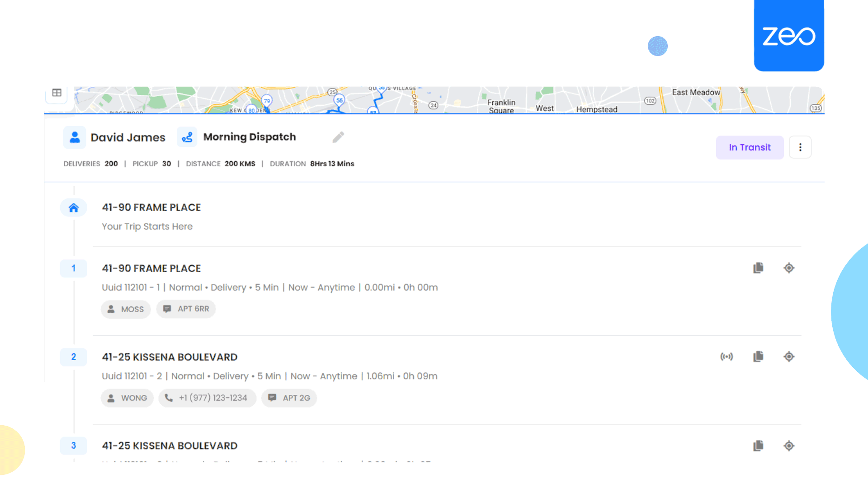
Task: Open the three-dot options menu
Action: click(x=800, y=147)
